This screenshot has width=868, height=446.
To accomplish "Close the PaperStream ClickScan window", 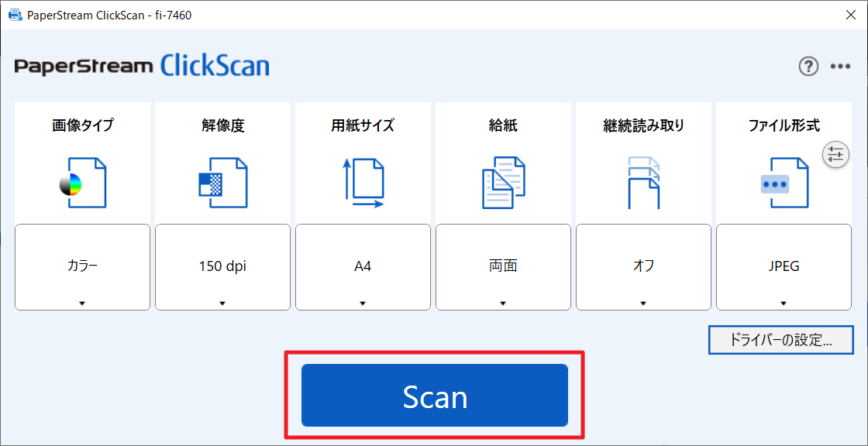I will (851, 15).
